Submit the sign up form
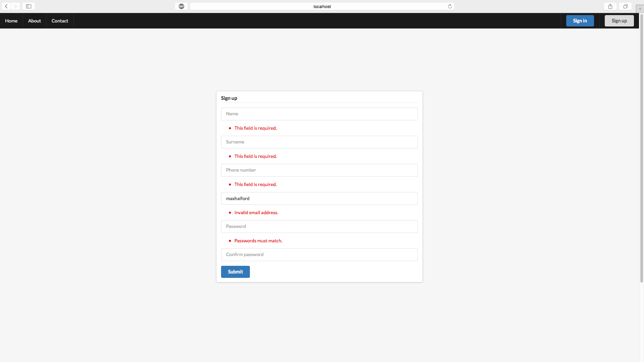644x362 pixels. click(235, 272)
